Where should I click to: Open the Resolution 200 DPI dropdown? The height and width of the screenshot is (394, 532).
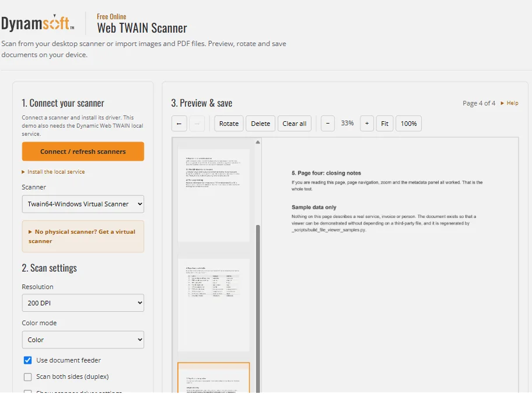(83, 303)
